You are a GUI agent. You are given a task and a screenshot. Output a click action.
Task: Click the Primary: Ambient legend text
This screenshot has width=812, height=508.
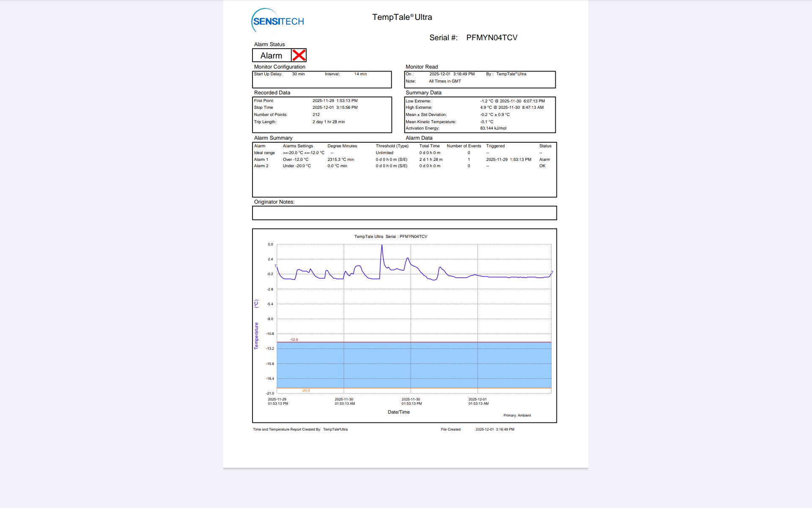tap(517, 415)
